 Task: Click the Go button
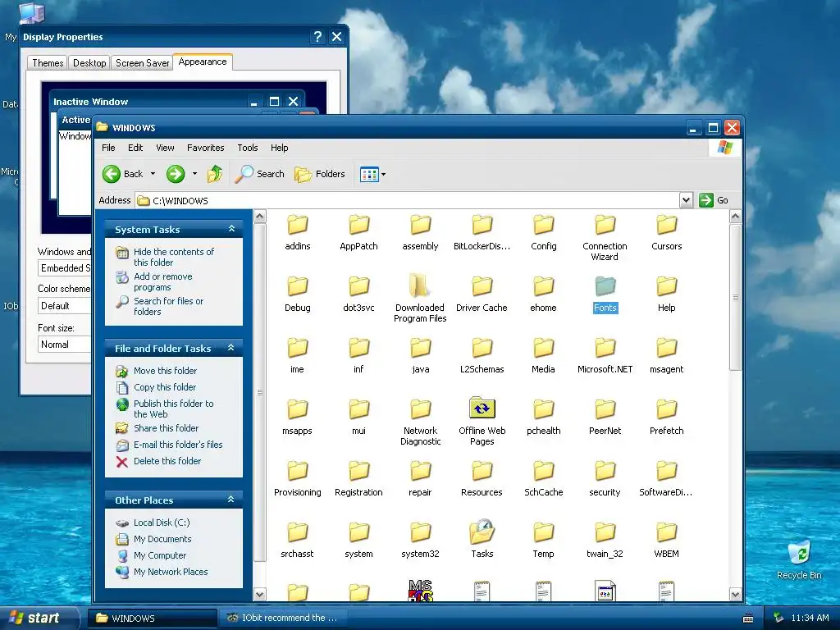coord(714,200)
